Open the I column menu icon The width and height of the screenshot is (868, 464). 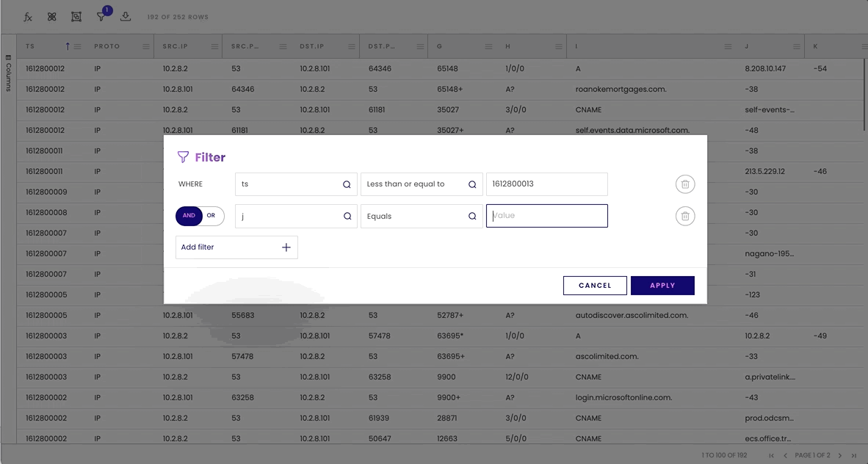[728, 46]
